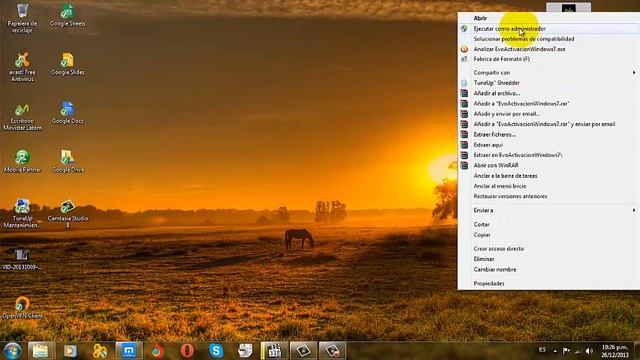Select the VID-2013 video file icon
The height and width of the screenshot is (360, 640).
click(x=22, y=259)
